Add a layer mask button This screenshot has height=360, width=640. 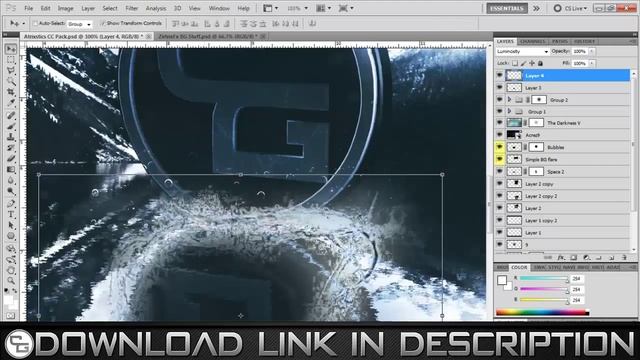coord(573,258)
